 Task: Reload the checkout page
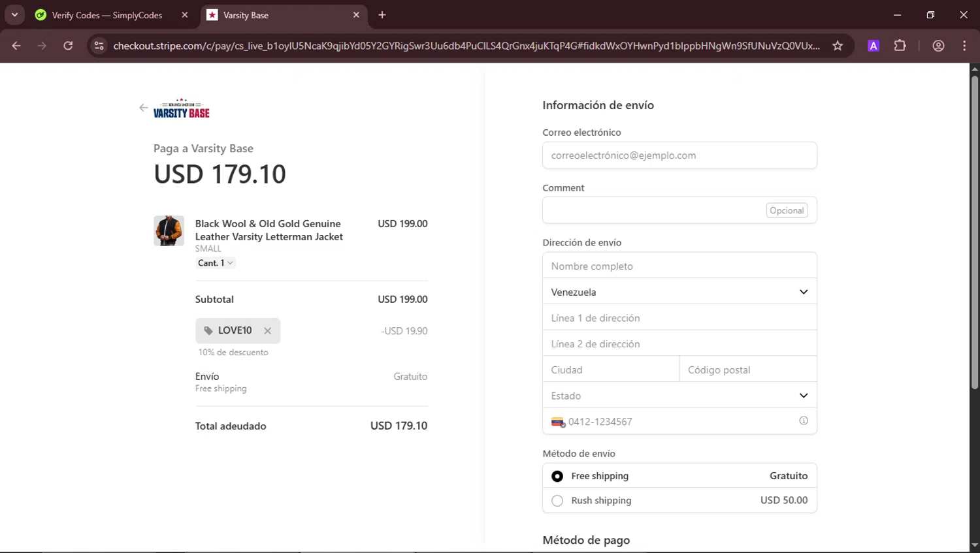pos(68,46)
